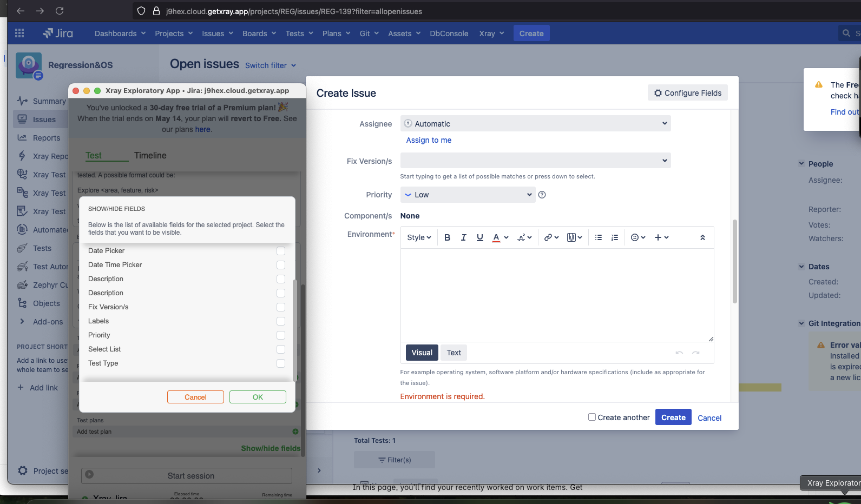Screen dimensions: 861x504
Task: Open the Projects menu
Action: tap(174, 33)
